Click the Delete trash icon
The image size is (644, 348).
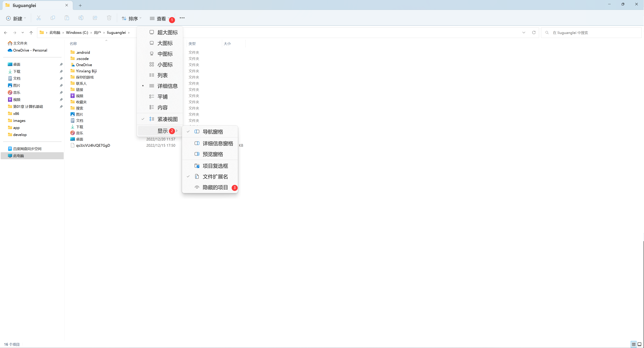click(x=109, y=18)
